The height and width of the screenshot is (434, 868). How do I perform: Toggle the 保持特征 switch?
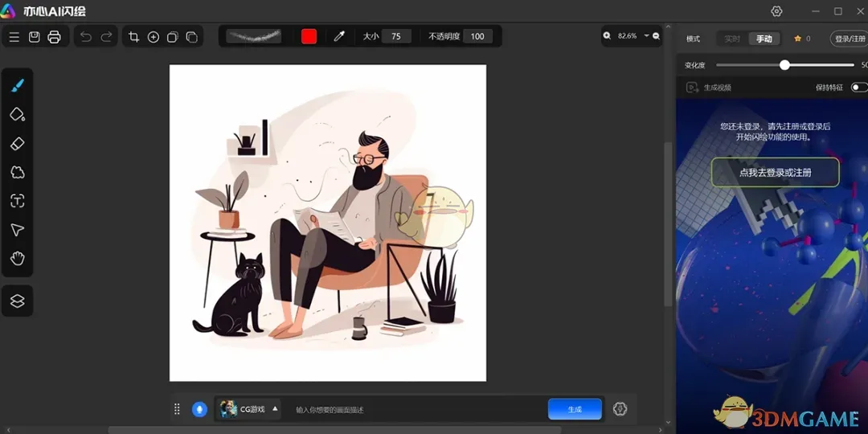pyautogui.click(x=858, y=87)
